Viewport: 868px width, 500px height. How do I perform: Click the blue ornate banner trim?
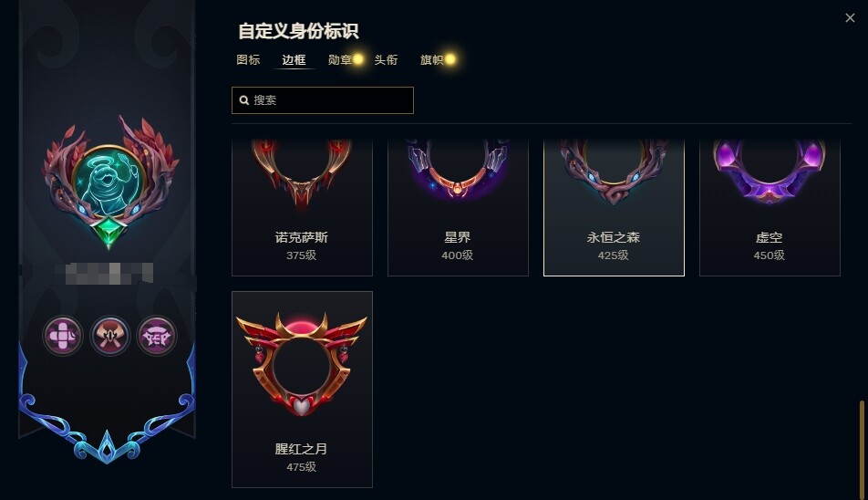(x=107, y=421)
